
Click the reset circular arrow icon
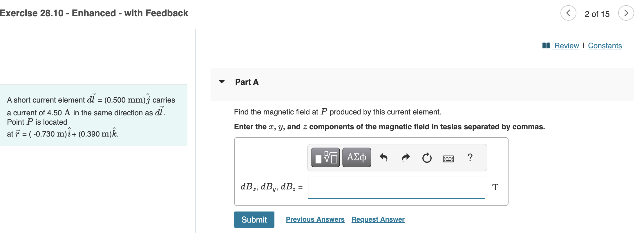(427, 158)
